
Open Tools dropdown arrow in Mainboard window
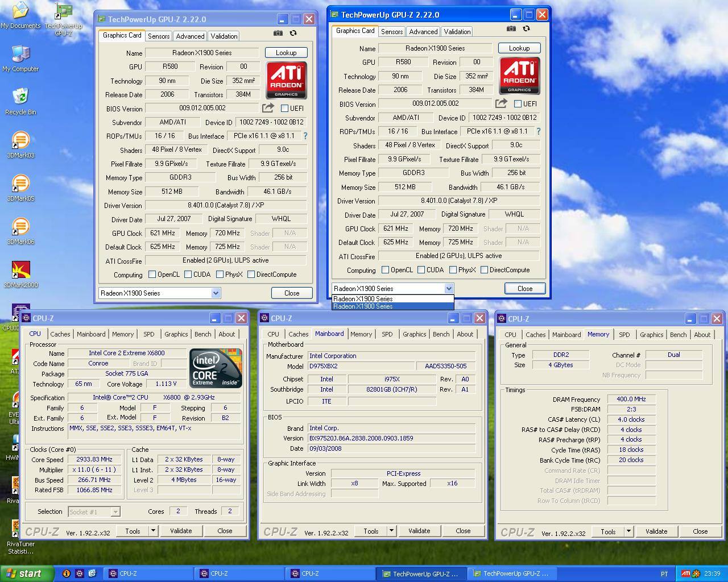(x=391, y=531)
